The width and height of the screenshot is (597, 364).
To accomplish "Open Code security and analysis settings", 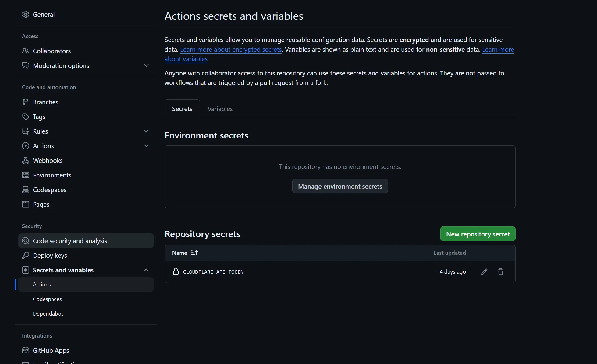I will (70, 241).
